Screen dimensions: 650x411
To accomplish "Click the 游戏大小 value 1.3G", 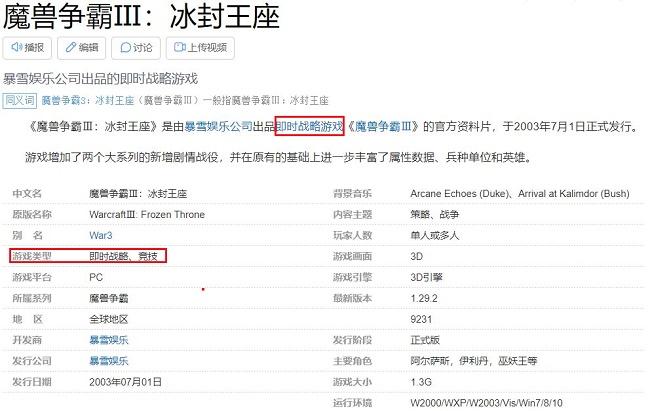I will (421, 382).
